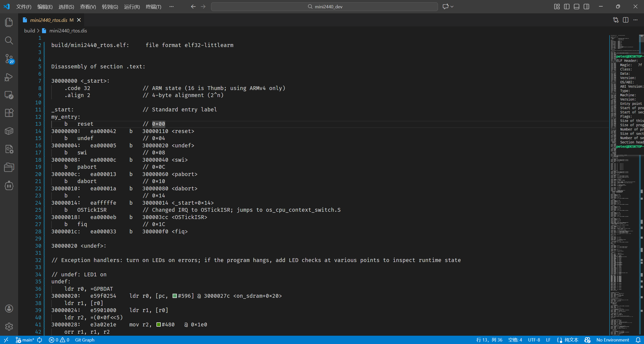Screen dimensions: 644x344
Task: Open editor More Actions ellipsis menu
Action: click(x=636, y=20)
